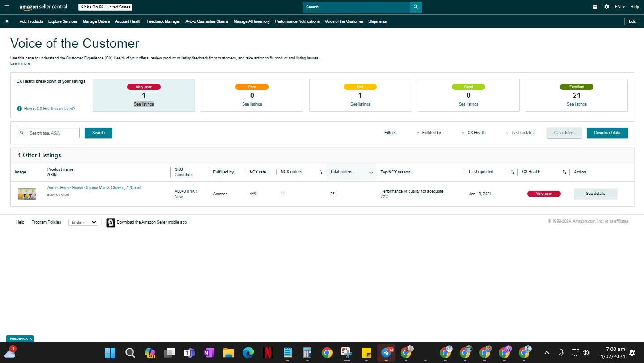
Task: Open Annies Home Grown Organic Mac & Cheese link
Action: [94, 188]
